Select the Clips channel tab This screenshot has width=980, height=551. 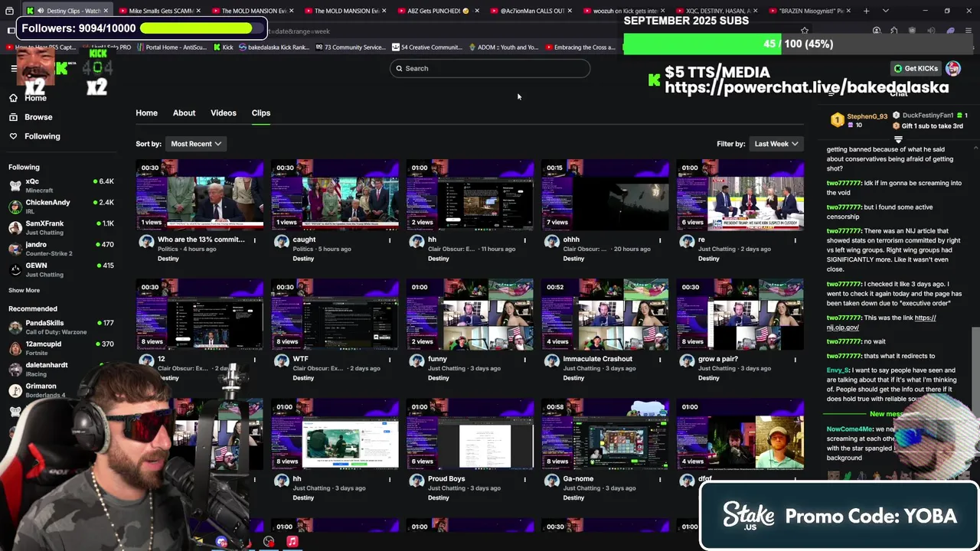tap(261, 113)
